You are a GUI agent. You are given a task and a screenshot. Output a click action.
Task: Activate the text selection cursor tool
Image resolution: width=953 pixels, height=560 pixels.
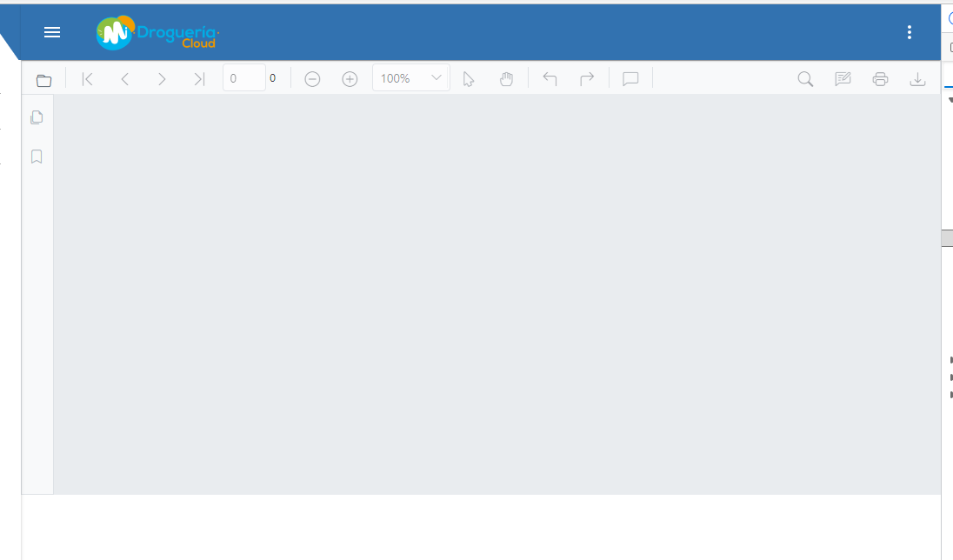coord(469,78)
